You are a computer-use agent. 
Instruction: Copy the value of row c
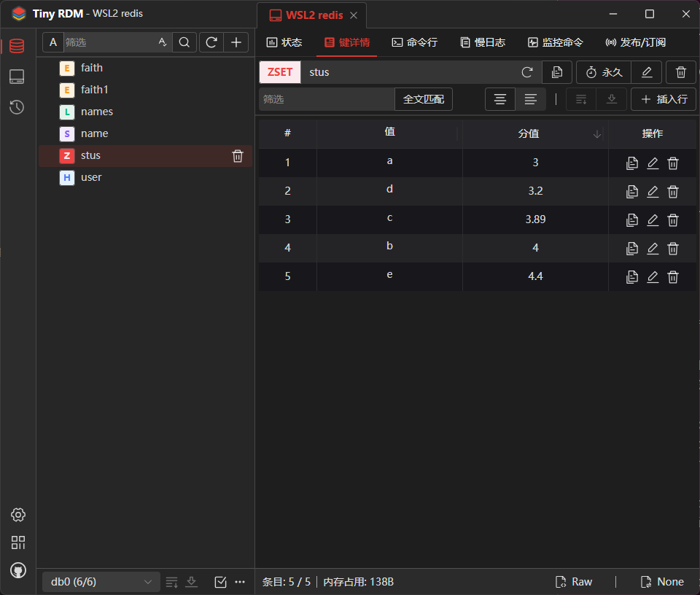631,219
